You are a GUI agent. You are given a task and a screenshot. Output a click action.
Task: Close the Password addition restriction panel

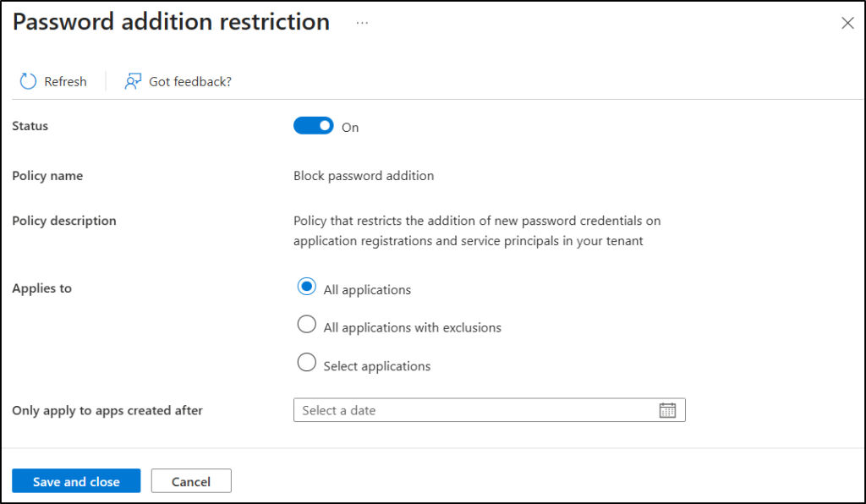[x=847, y=23]
